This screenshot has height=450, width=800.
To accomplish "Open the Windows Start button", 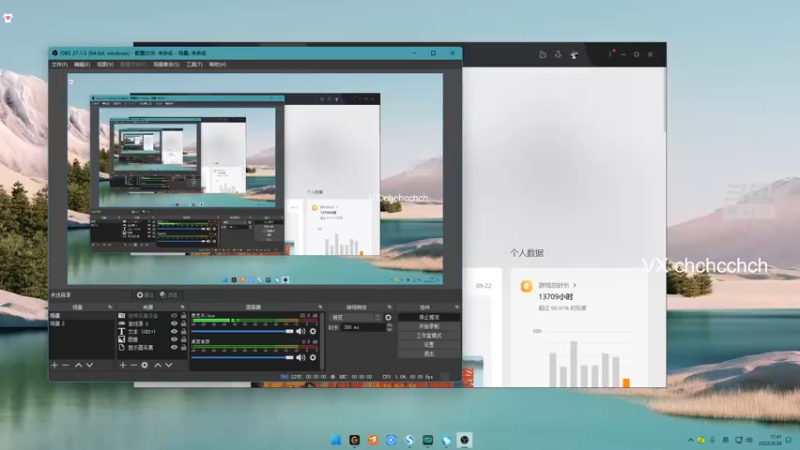I will pyautogui.click(x=336, y=440).
